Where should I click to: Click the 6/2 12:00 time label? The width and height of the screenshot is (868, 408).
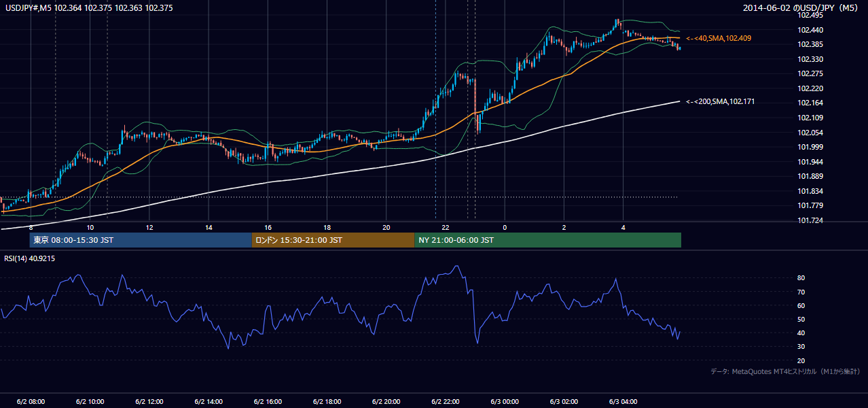[149, 401]
